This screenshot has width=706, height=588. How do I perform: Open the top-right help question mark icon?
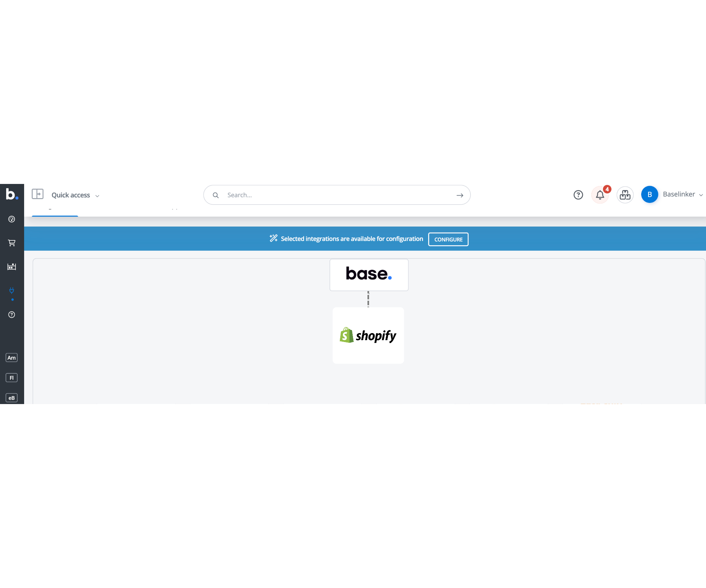coord(578,195)
